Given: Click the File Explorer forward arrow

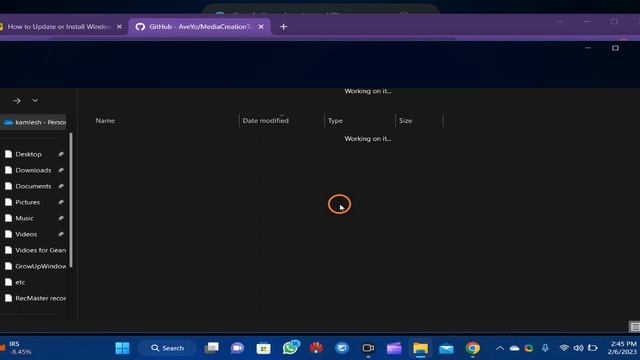Looking at the screenshot, I should click(x=17, y=100).
